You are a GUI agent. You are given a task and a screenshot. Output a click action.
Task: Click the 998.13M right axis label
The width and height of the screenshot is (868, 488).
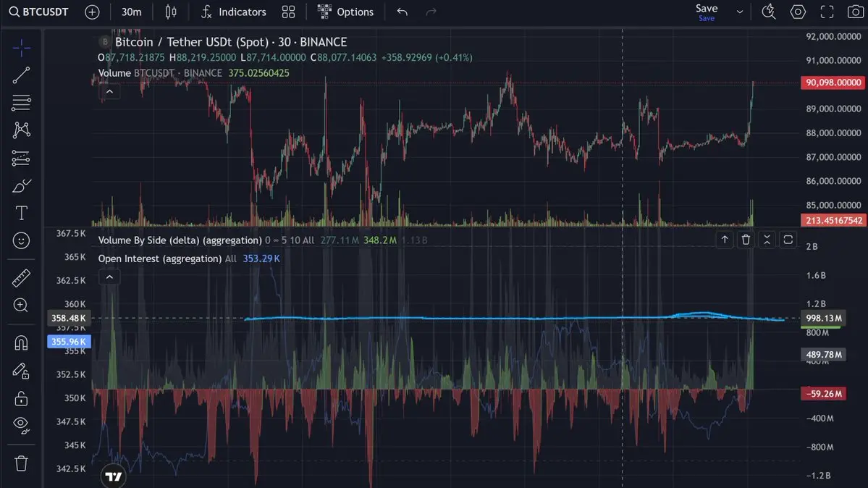(823, 318)
